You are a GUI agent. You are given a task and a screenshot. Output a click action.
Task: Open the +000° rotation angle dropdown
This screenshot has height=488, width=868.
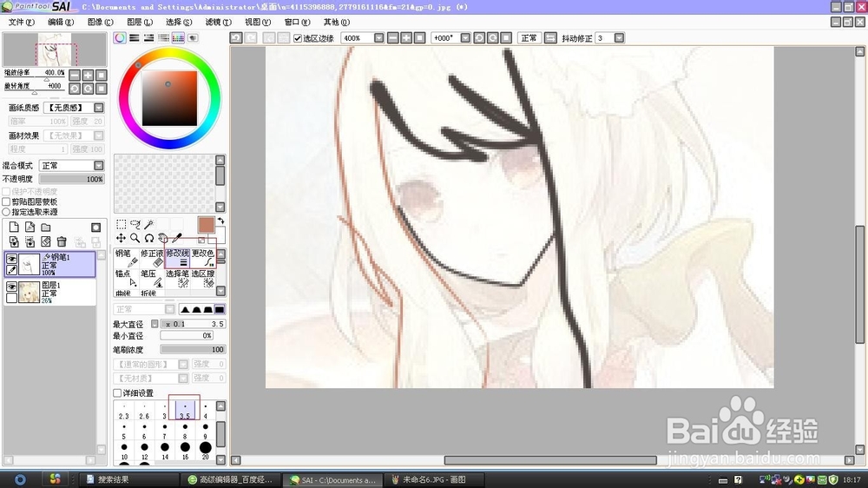point(465,37)
